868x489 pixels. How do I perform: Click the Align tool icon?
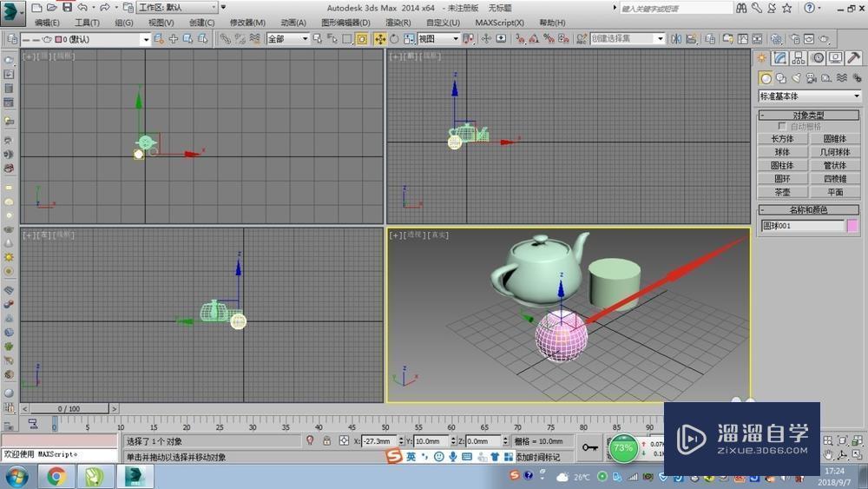point(691,39)
